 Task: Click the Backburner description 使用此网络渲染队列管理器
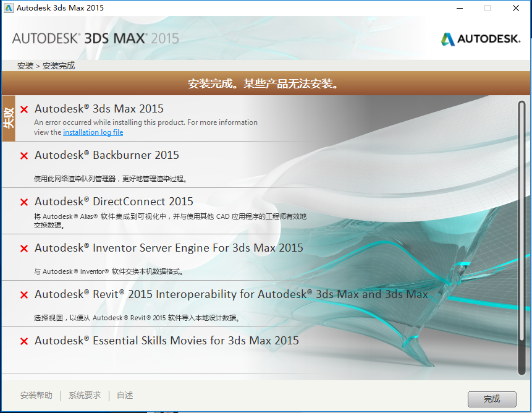[111, 179]
